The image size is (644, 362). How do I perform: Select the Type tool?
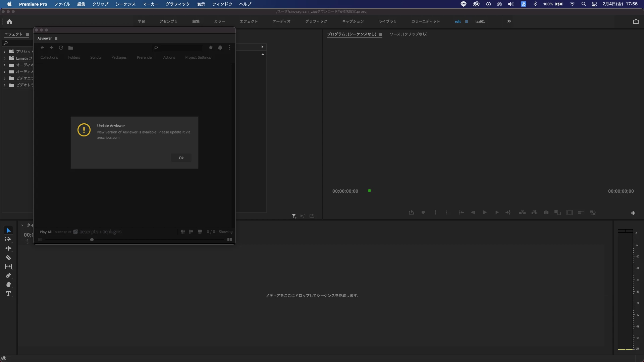[x=8, y=294]
